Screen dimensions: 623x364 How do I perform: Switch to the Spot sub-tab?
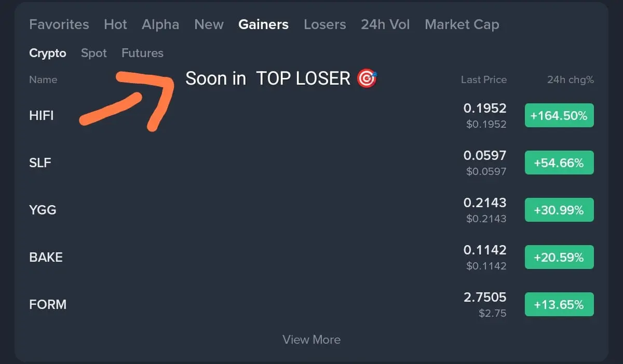point(94,53)
